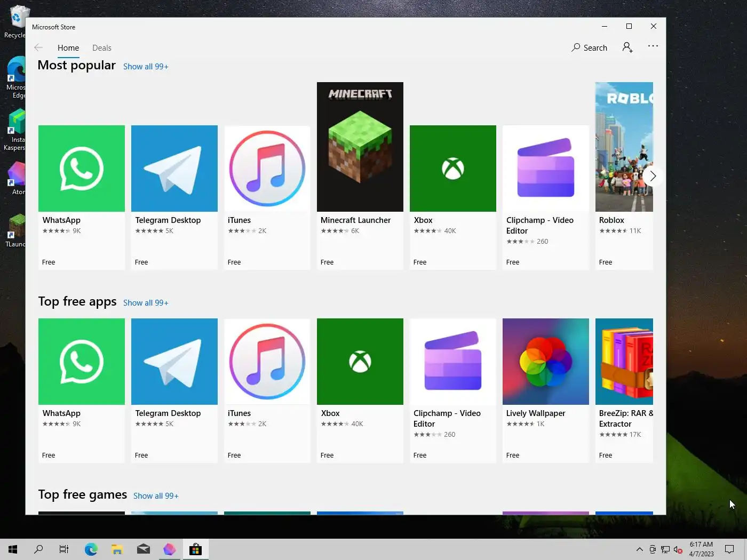The image size is (747, 560).
Task: Select Microsoft Store taskbar icon
Action: 196,549
